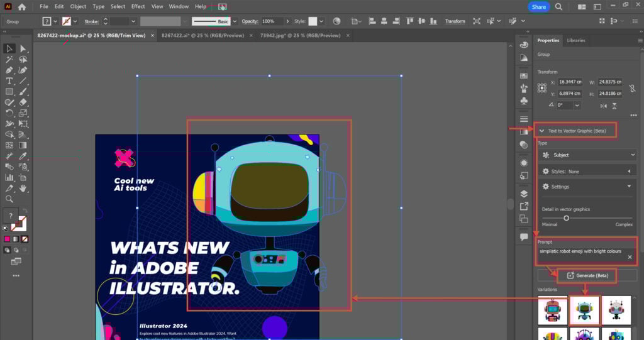The image size is (644, 340).
Task: Open the Layers panel icon
Action: click(524, 194)
